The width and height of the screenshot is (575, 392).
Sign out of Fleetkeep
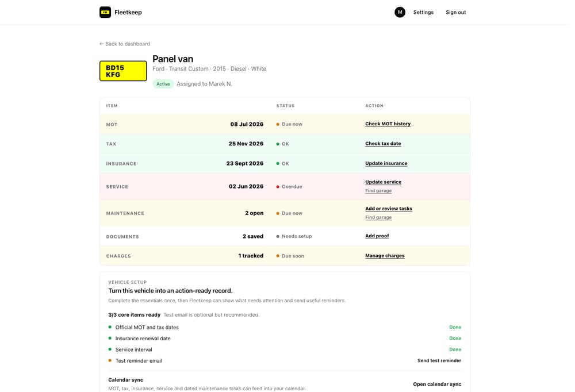[x=455, y=12]
